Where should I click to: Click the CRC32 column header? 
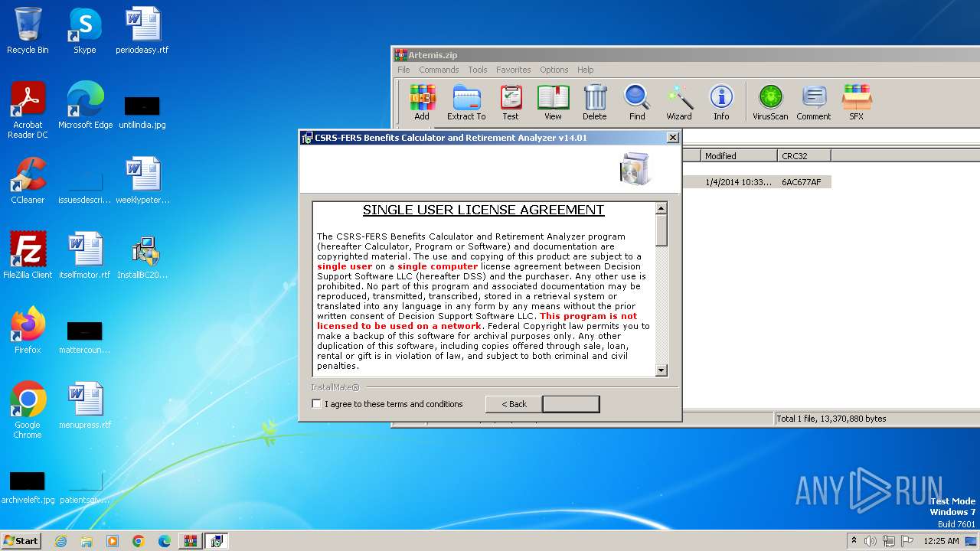point(804,155)
